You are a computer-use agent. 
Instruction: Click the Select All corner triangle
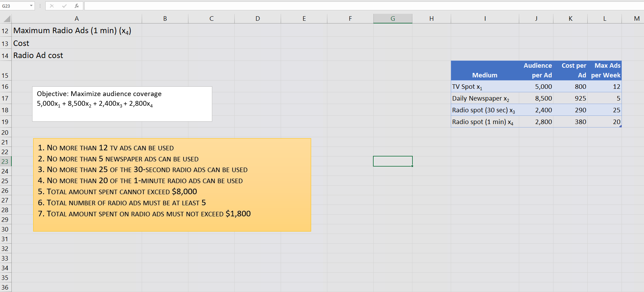pos(6,19)
